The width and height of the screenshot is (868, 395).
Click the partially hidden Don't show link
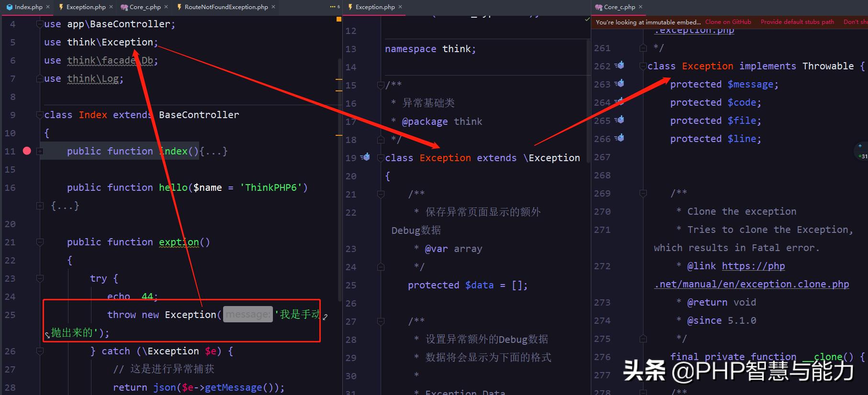point(856,22)
